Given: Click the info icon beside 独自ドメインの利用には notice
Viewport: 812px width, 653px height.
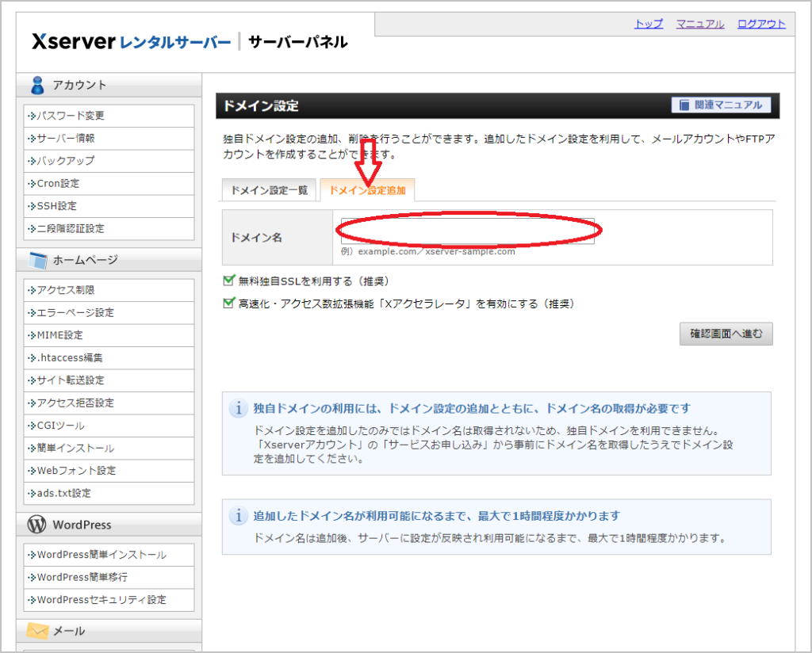Looking at the screenshot, I should (x=238, y=409).
